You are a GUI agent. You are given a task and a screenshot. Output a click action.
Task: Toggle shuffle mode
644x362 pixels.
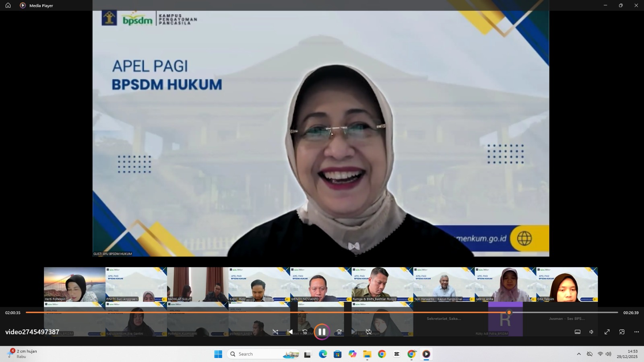coord(275,332)
